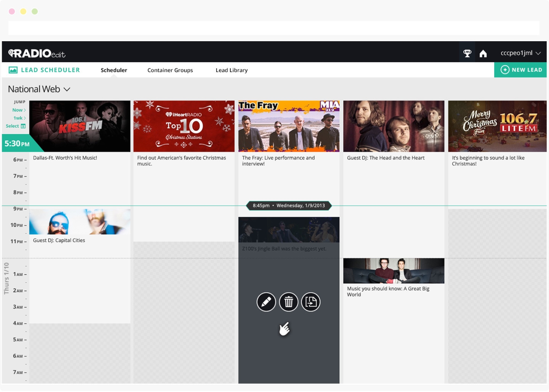This screenshot has height=392, width=549.
Task: Click 'Guest DJ: Capital Cities' caption
Action: (x=59, y=240)
